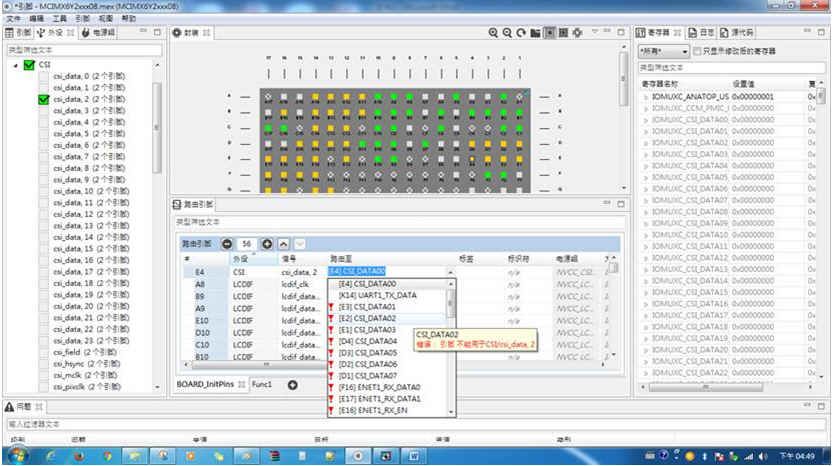
Task: Check csi_data, 3 signal checkbox
Action: pyautogui.click(x=44, y=111)
